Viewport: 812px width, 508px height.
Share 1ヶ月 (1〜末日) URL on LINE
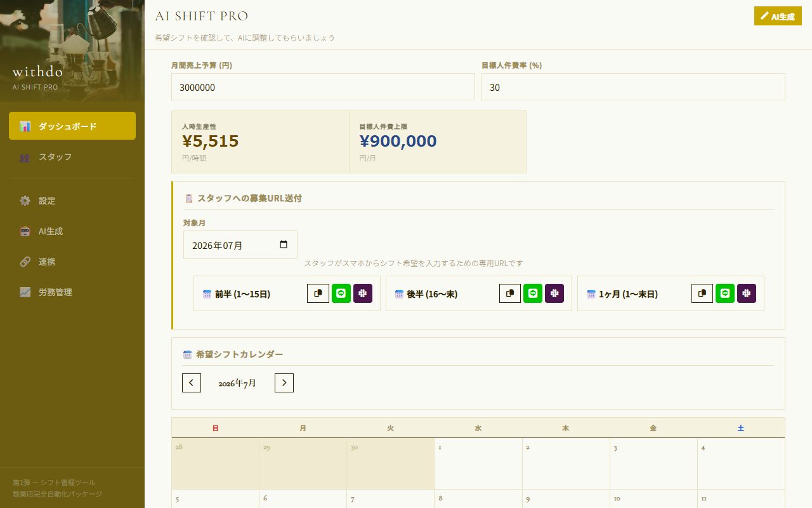pyautogui.click(x=725, y=293)
